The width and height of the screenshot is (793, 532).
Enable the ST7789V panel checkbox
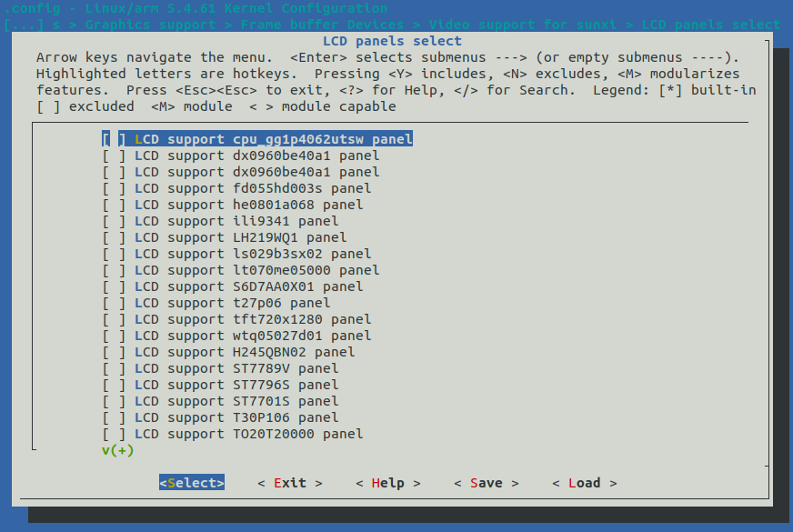114,368
